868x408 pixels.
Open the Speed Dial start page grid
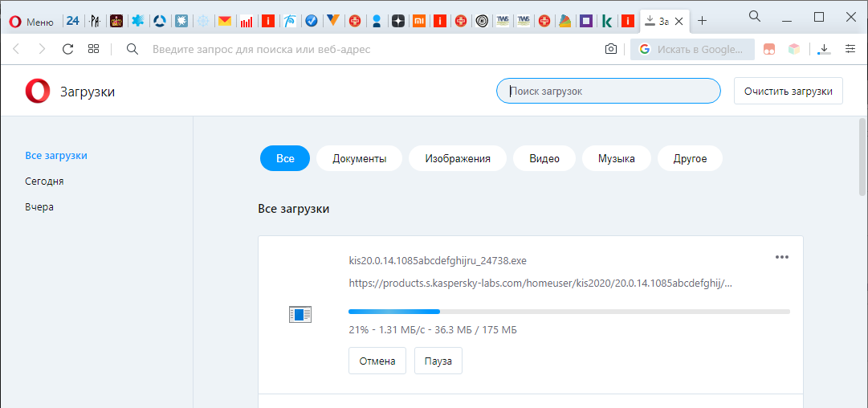coord(93,49)
